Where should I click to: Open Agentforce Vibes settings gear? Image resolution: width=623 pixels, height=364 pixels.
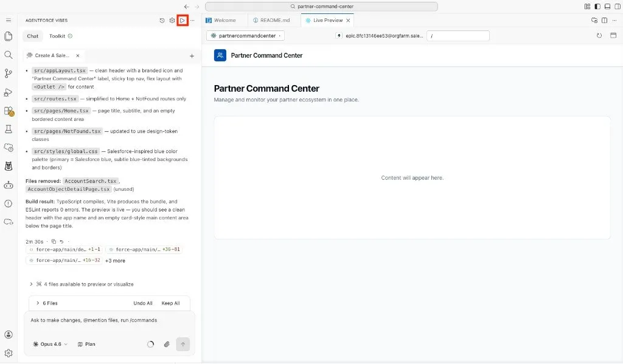point(172,20)
